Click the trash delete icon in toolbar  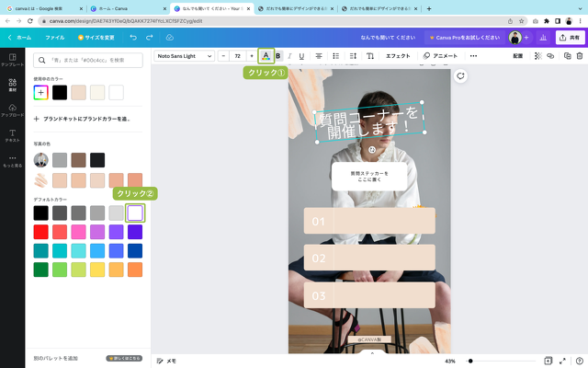579,56
